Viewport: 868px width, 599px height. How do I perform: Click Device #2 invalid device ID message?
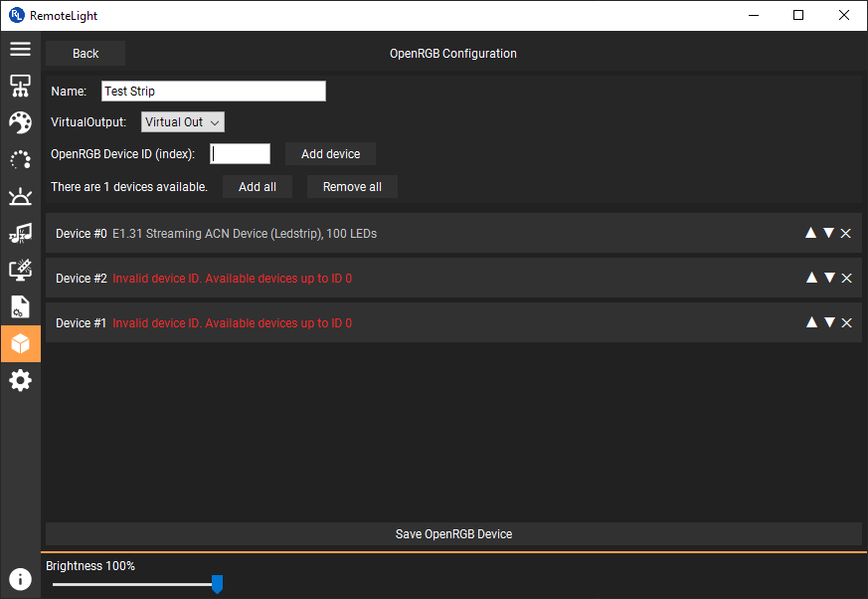[232, 279]
